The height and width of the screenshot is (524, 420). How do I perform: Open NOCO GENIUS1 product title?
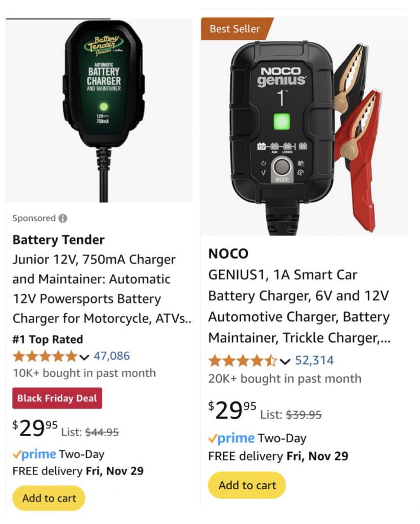click(298, 306)
